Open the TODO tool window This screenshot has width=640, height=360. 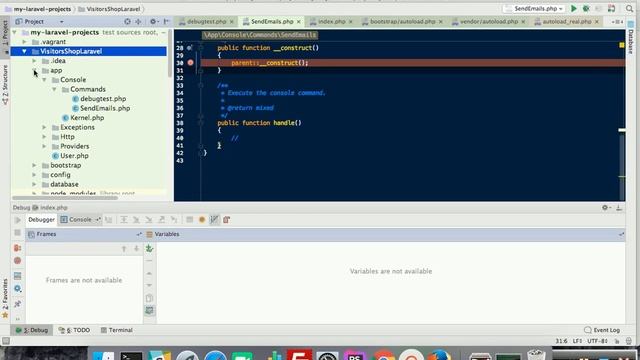click(x=74, y=330)
